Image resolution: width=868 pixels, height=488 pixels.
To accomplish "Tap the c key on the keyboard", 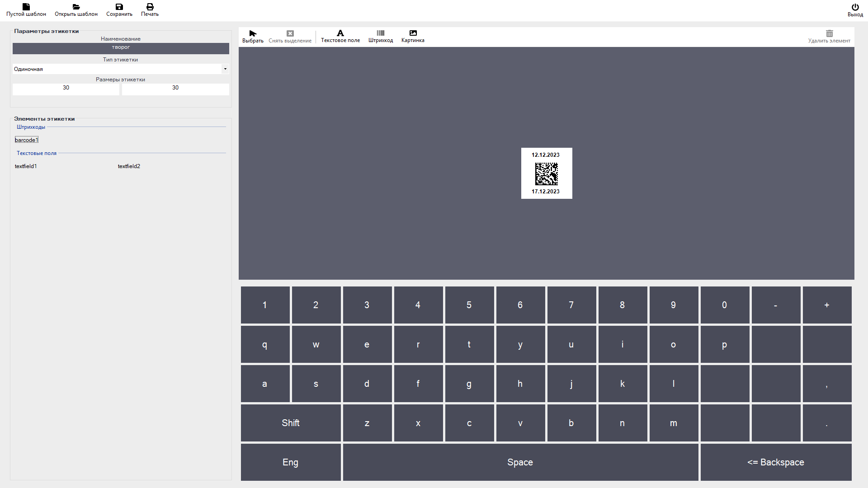I will pos(470,423).
